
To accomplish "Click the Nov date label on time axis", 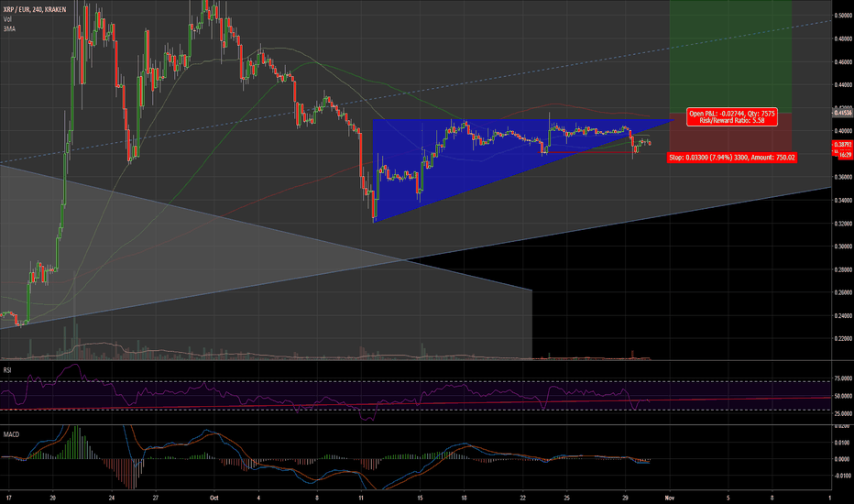I will click(x=670, y=498).
